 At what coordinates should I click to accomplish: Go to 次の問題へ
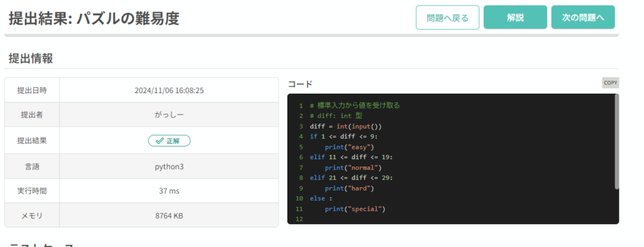[x=583, y=18]
